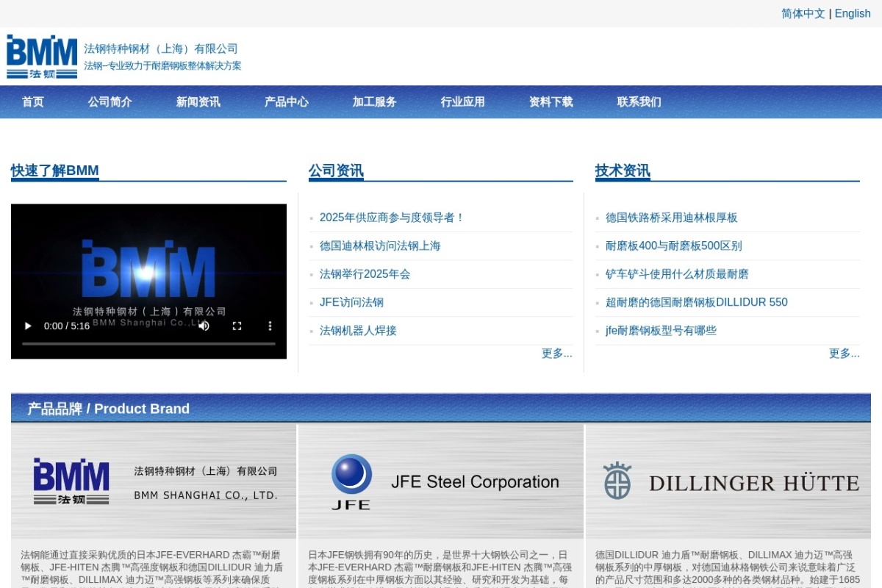Open article 铲车铲斗使用什么材质最耐磨

(x=677, y=274)
